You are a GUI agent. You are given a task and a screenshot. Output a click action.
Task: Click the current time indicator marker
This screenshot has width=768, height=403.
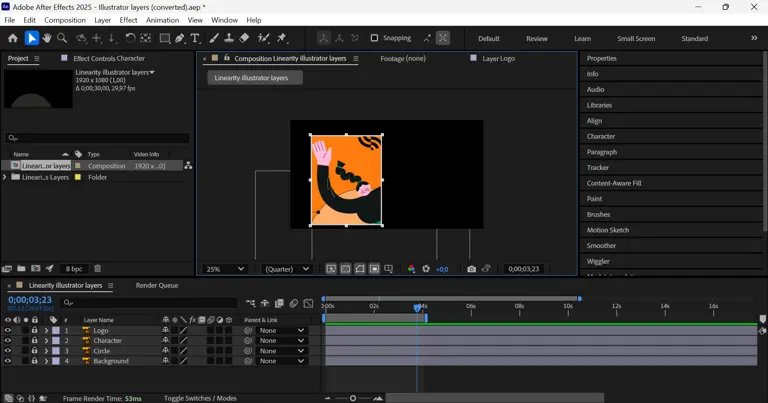pos(417,308)
